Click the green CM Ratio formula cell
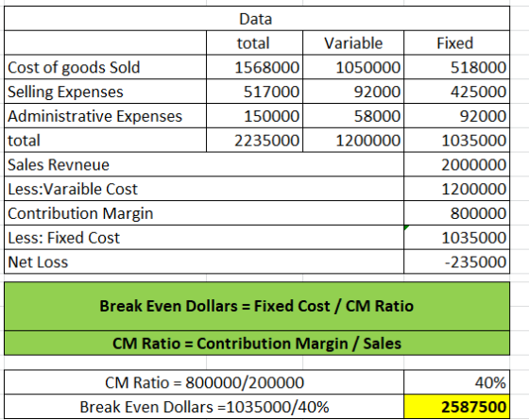This screenshot has width=529, height=420. (257, 343)
